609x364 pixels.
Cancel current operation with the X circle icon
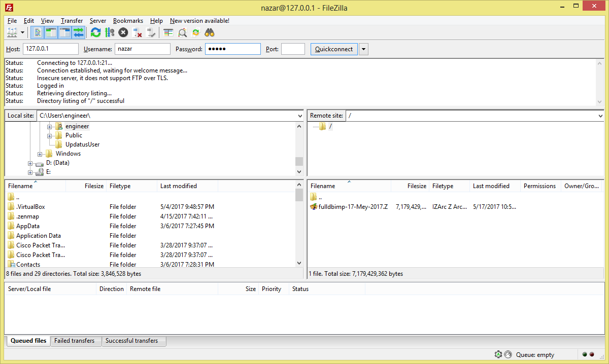[x=123, y=32]
